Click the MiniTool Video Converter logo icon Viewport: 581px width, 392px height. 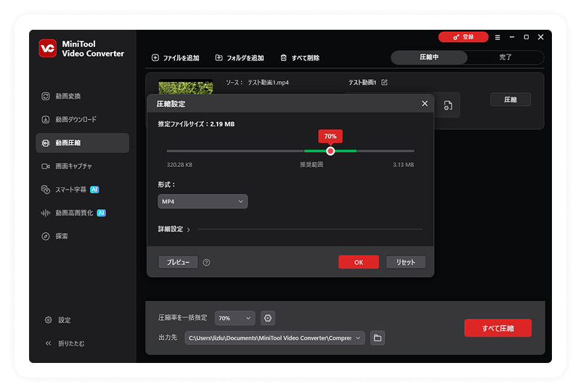coord(48,49)
